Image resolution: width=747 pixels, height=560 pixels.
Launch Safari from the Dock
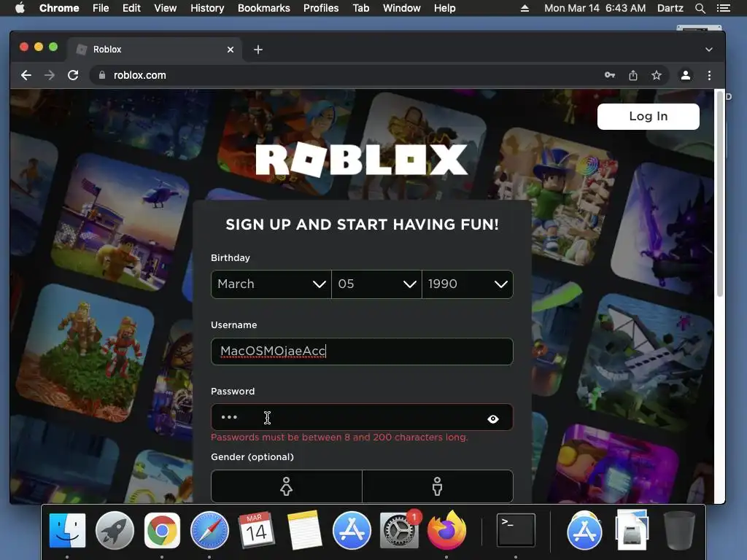tap(209, 531)
